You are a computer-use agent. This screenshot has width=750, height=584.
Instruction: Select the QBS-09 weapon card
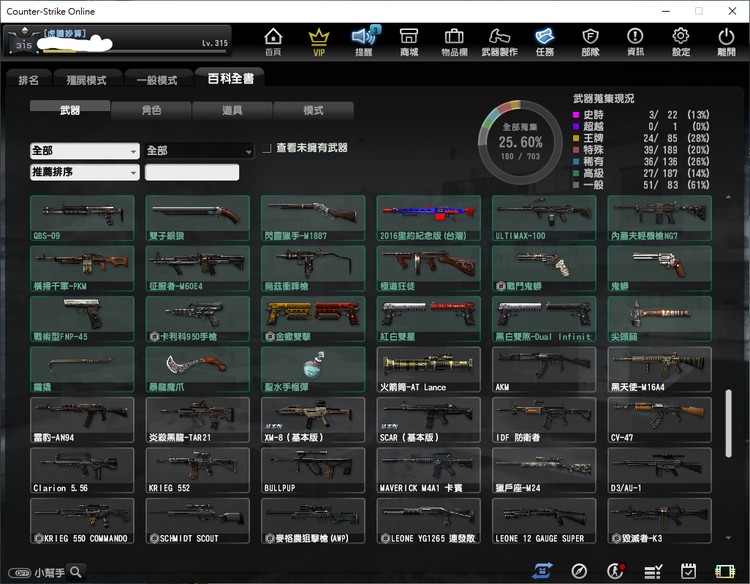82,218
